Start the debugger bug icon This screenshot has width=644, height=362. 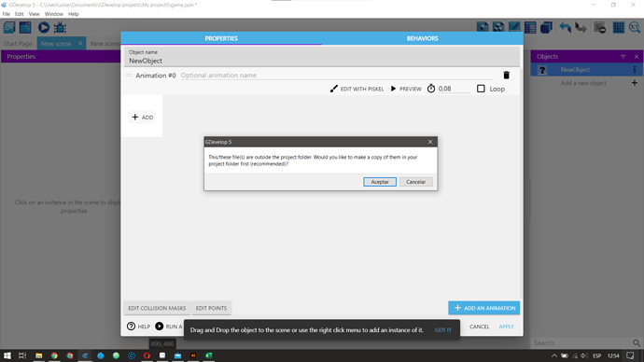point(60,27)
